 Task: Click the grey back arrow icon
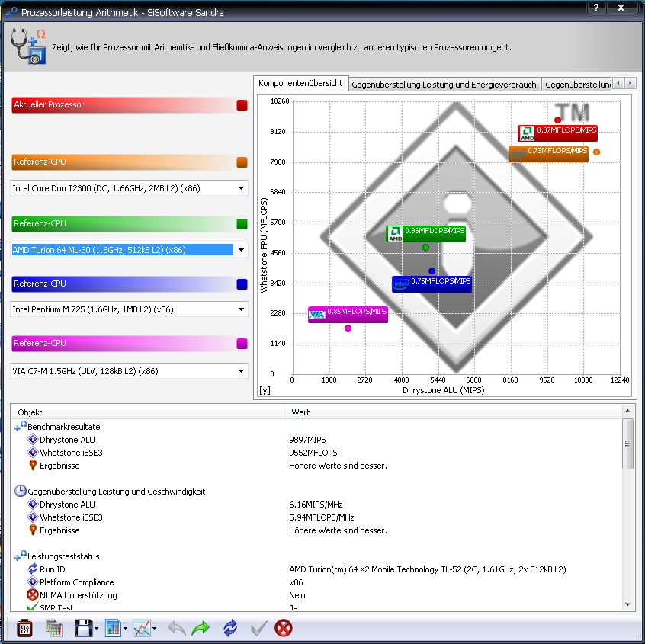177,628
